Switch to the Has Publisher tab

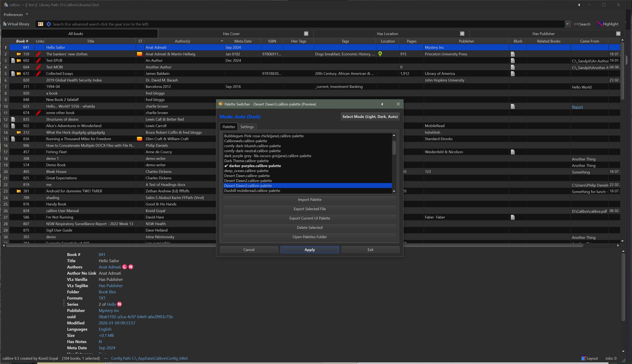coord(543,34)
